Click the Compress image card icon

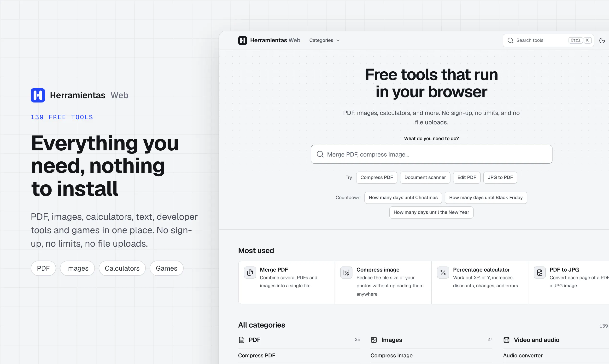click(x=346, y=273)
